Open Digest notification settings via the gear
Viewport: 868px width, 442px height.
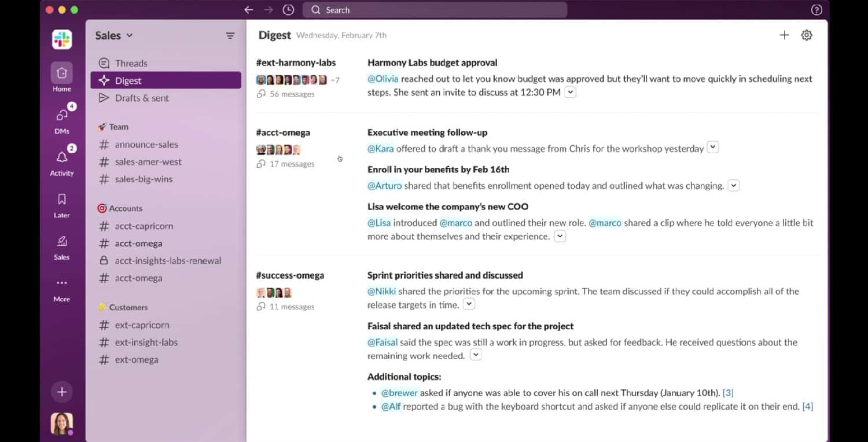807,35
